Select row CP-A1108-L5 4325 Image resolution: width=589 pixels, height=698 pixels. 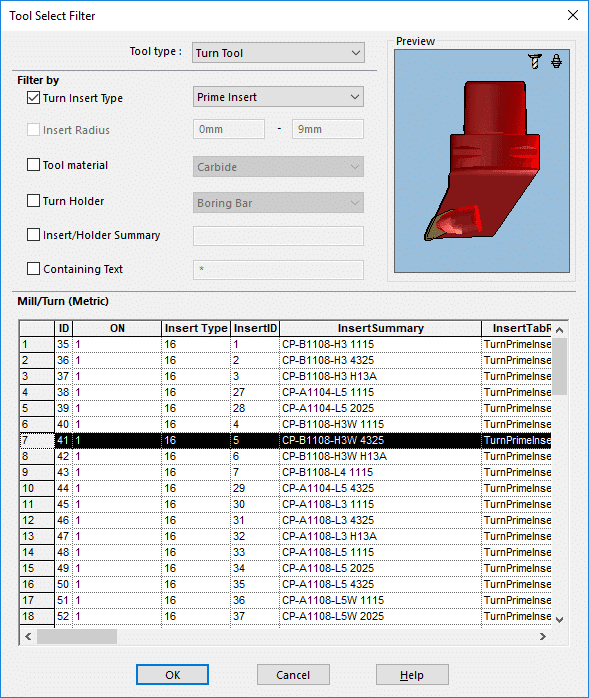(x=285, y=584)
